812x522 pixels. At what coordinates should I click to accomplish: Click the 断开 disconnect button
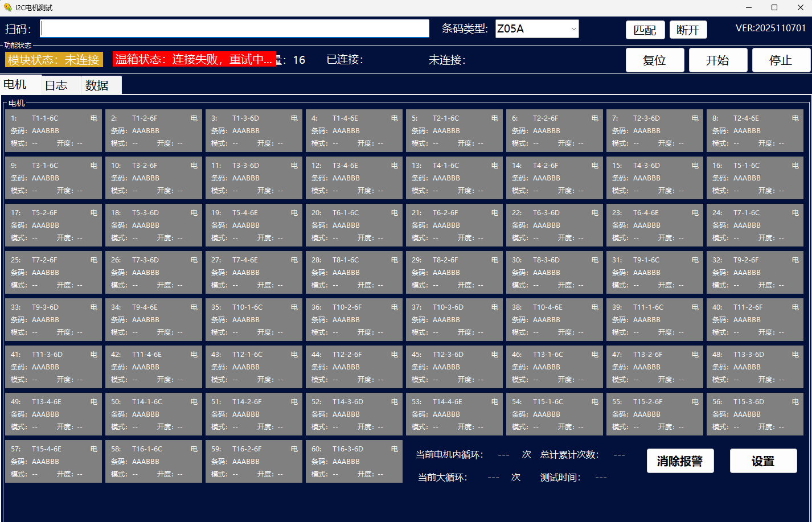688,30
